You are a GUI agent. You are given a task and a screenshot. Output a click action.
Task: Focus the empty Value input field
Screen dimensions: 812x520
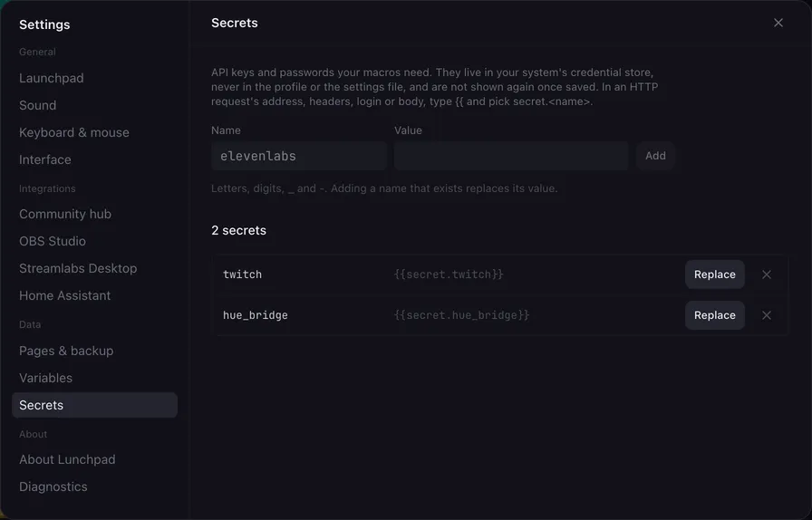[511, 156]
